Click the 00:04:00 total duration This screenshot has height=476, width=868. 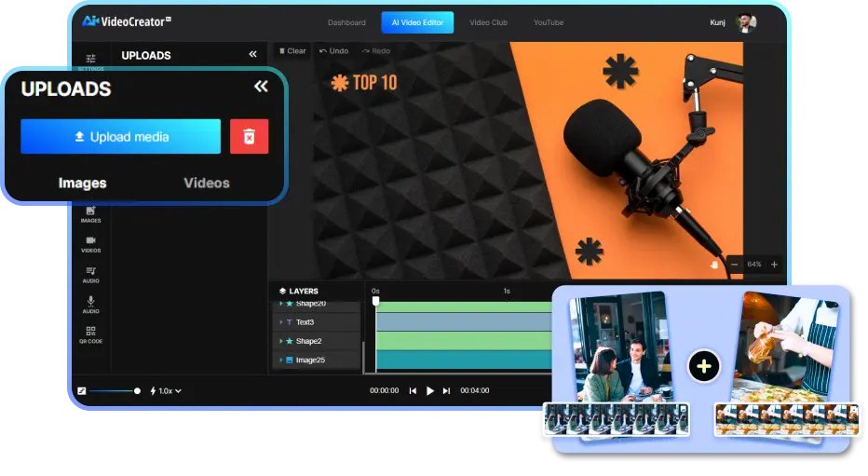tap(474, 390)
